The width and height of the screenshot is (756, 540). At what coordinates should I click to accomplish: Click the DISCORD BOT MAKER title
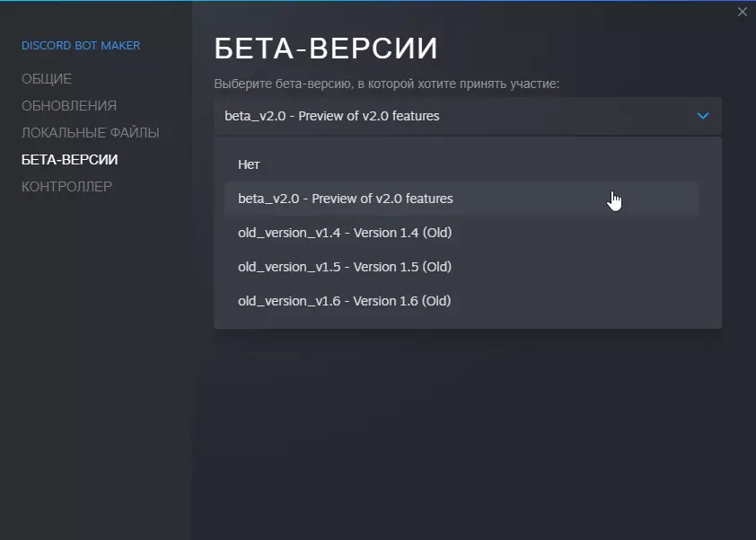(x=81, y=46)
